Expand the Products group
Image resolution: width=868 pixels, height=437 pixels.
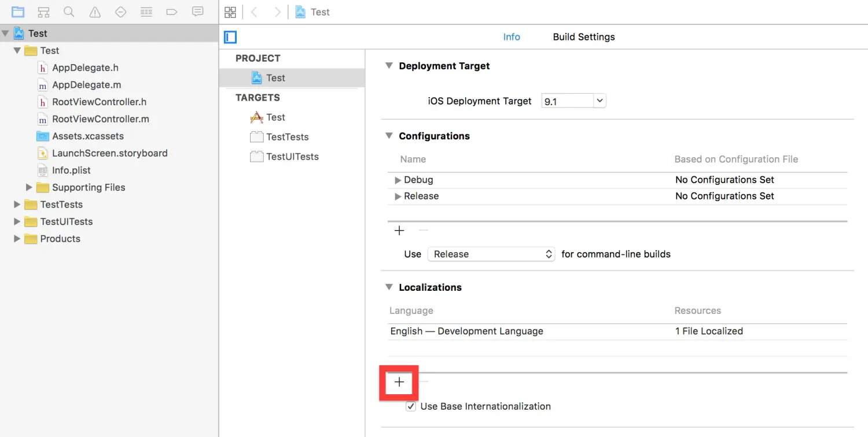(17, 239)
